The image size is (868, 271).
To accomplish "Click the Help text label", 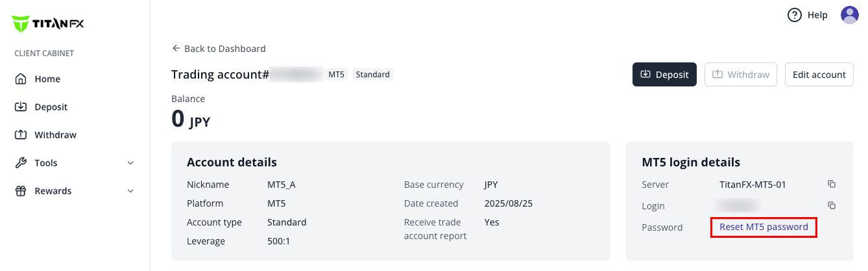I will (x=817, y=15).
